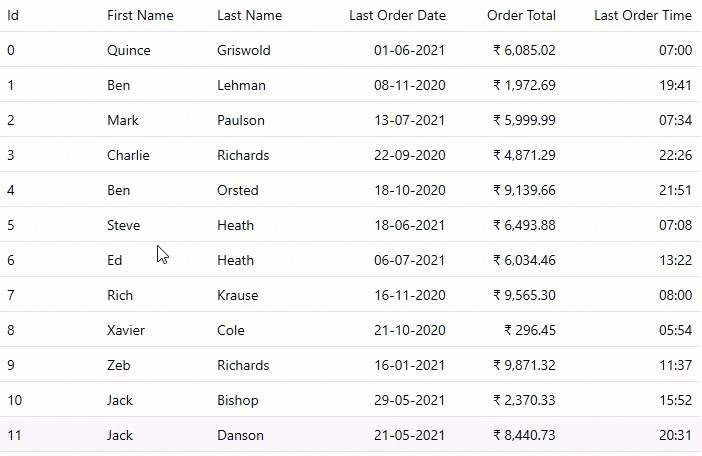The height and width of the screenshot is (456, 702).
Task: Click the first name cell Mark
Action: coord(123,120)
